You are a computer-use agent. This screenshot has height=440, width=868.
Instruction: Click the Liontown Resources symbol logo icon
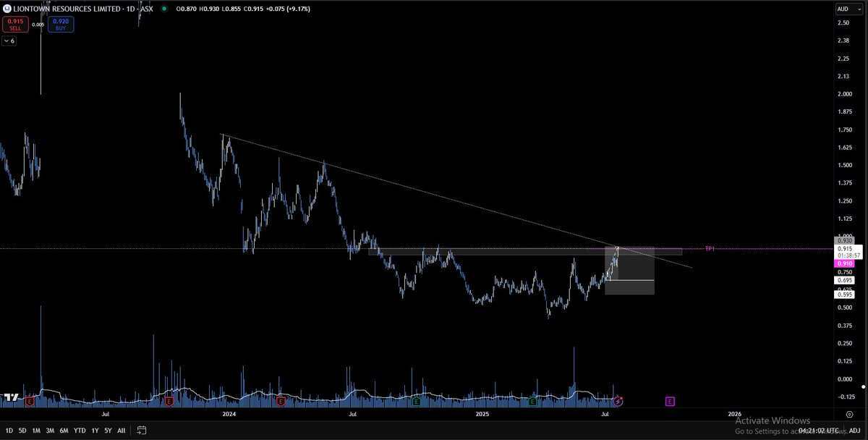[6, 9]
